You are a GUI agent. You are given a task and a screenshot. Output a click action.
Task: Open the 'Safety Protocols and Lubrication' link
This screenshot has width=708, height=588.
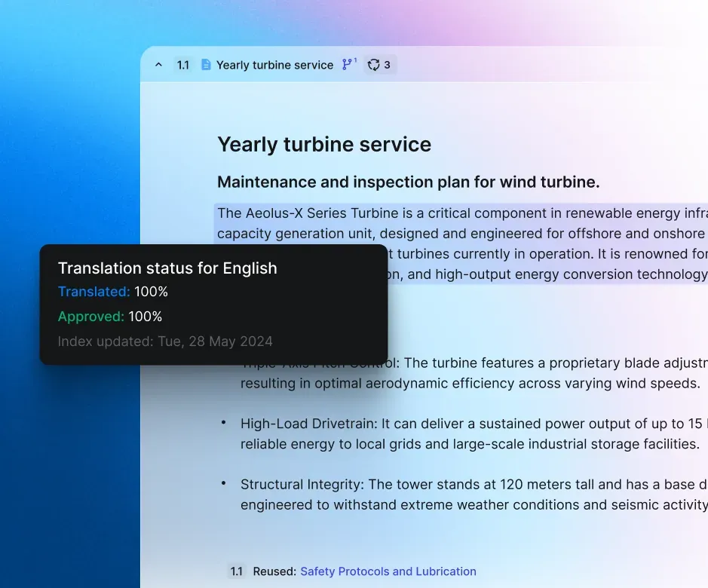tap(388, 571)
